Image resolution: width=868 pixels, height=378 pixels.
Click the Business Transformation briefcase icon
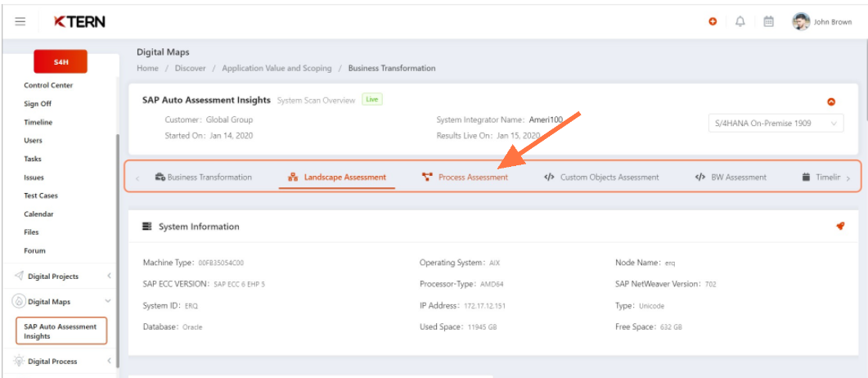coord(160,177)
